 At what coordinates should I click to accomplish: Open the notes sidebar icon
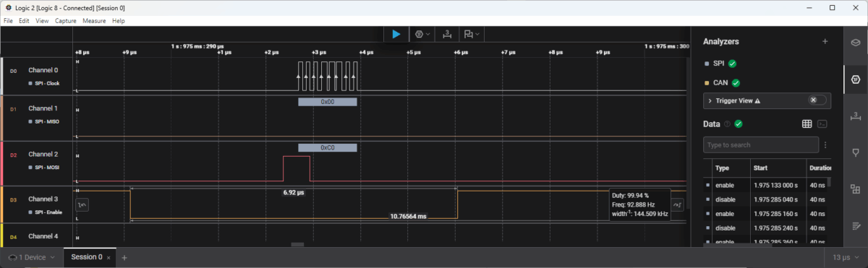(855, 226)
